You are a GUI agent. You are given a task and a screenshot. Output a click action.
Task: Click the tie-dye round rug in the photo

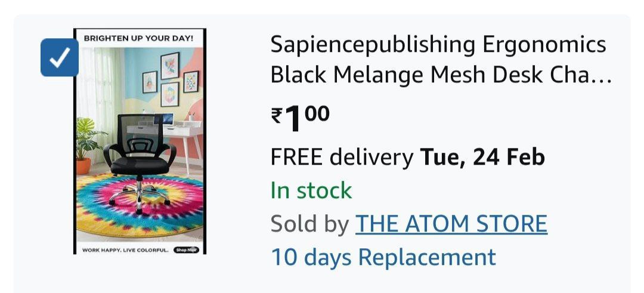pyautogui.click(x=140, y=203)
